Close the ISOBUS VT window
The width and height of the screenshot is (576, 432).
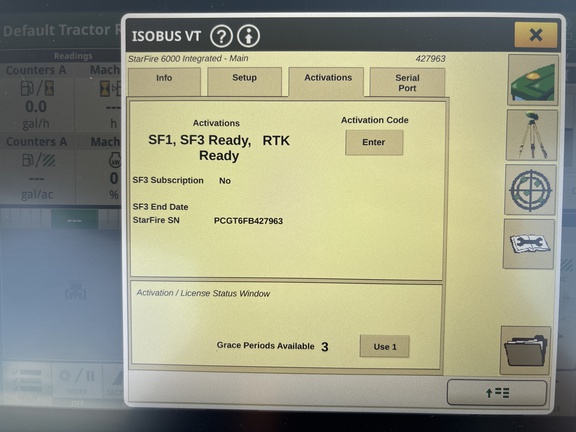click(536, 35)
